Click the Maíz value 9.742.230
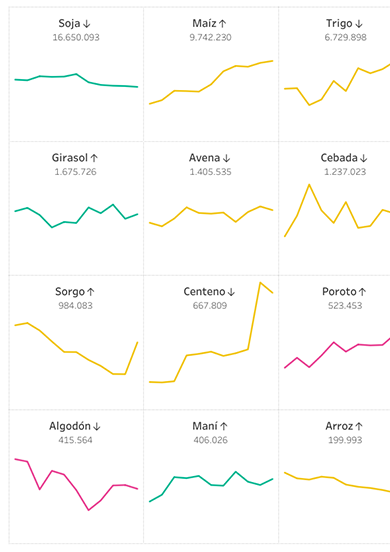The width and height of the screenshot is (390, 552). [x=210, y=37]
